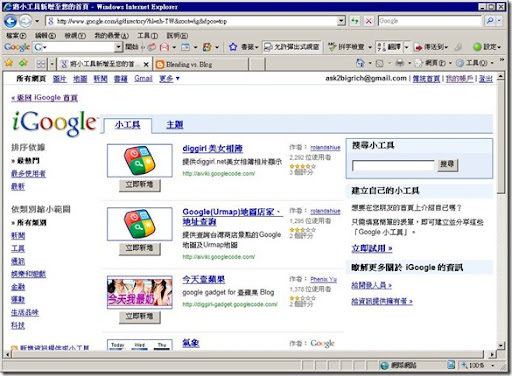Image resolution: width=512 pixels, height=376 pixels.
Task: Click 立即新增 under 今天壹蘋果 gadget
Action: 140,317
